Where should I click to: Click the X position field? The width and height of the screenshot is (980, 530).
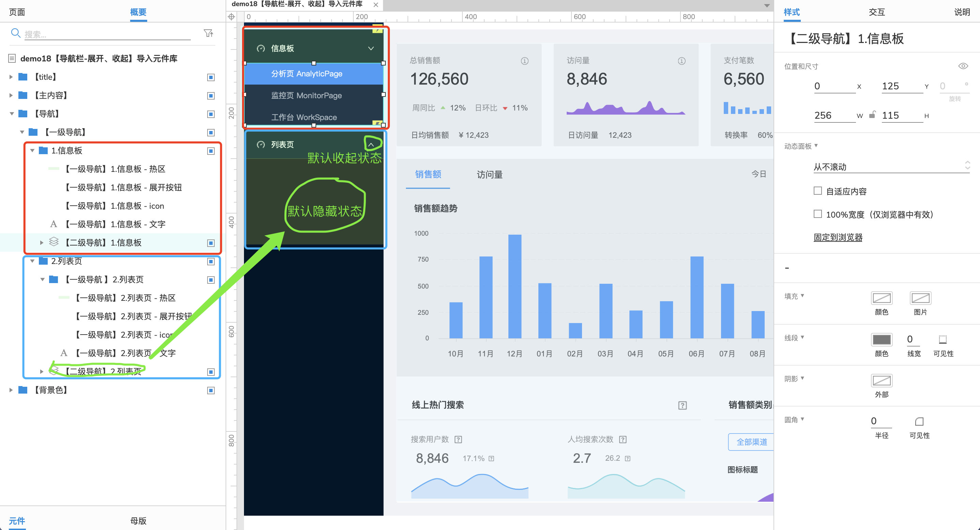pyautogui.click(x=834, y=86)
